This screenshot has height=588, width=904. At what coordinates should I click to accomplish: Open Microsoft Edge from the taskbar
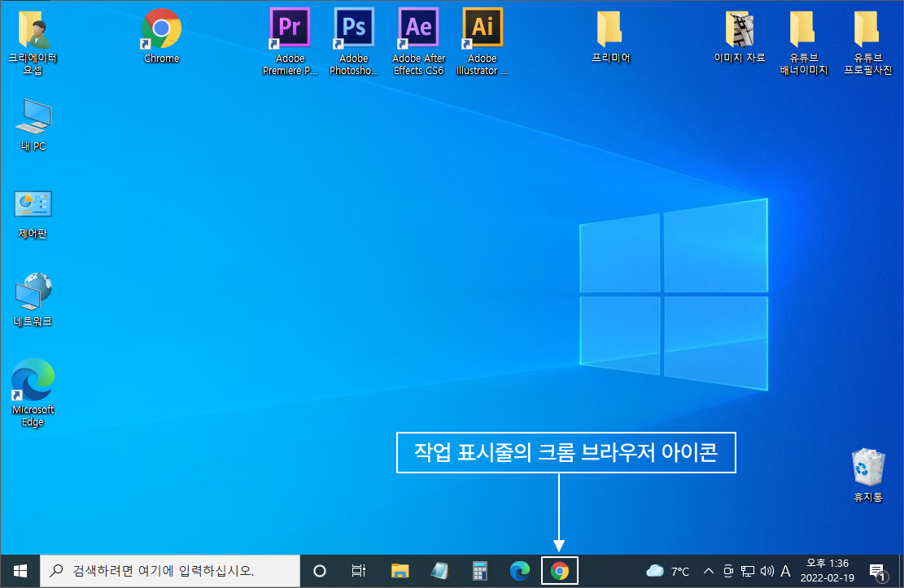(x=519, y=571)
